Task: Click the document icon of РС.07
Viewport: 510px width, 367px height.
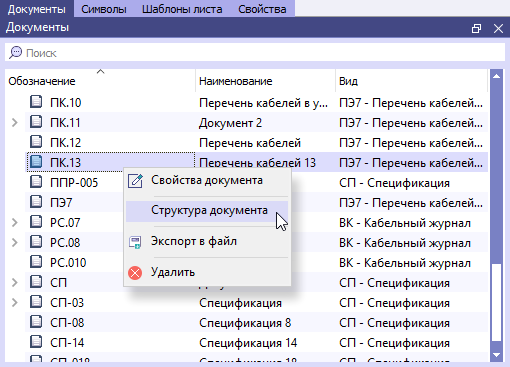Action: (36, 222)
